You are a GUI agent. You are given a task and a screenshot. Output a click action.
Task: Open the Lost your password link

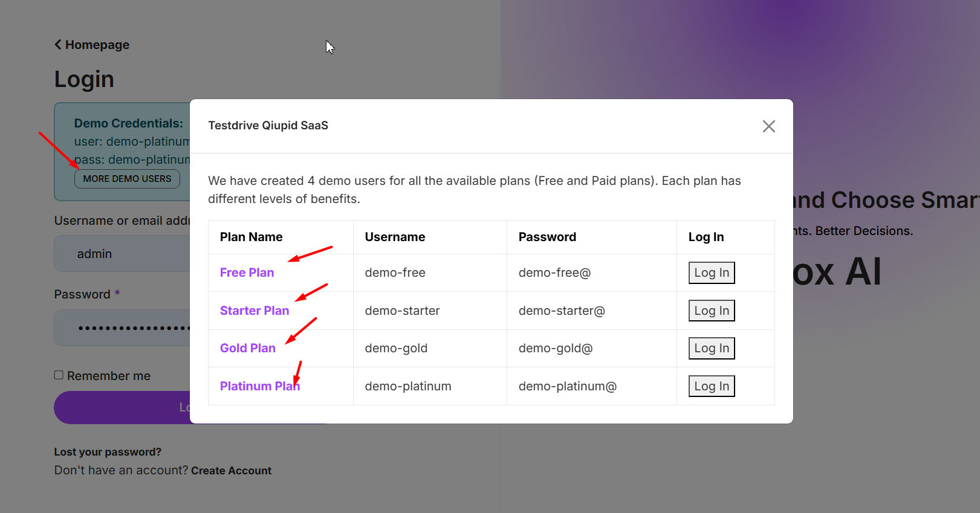[108, 452]
